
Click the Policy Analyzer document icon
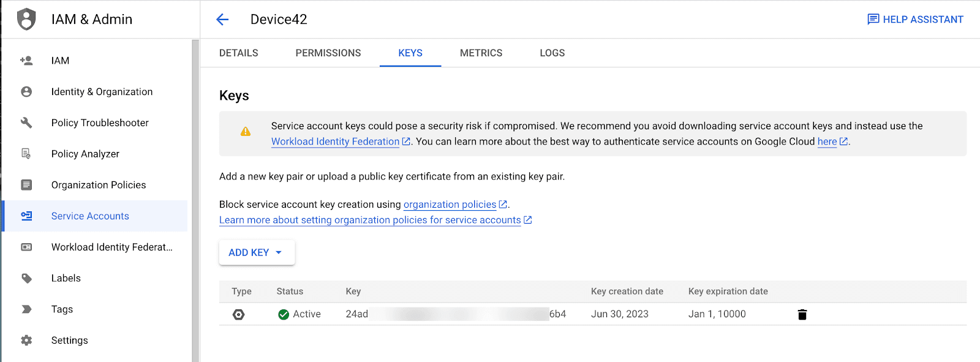[x=26, y=154]
